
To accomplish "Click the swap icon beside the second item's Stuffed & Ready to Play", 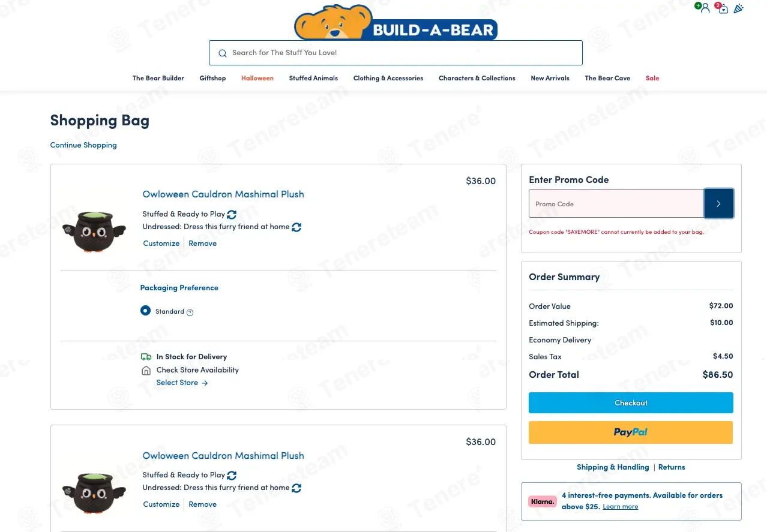I will tap(232, 475).
